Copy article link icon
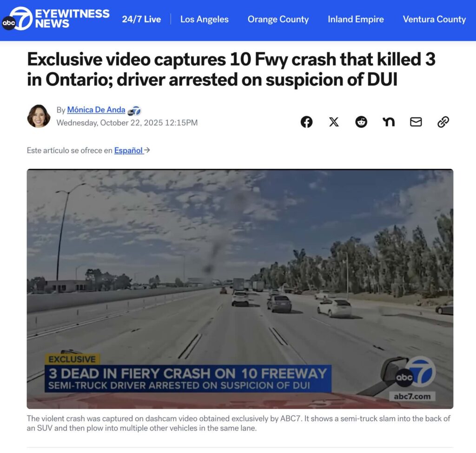The width and height of the screenshot is (476, 453). coord(443,122)
